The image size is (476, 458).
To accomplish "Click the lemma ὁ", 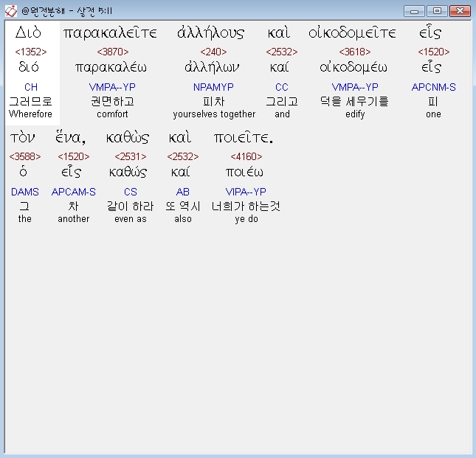I will click(23, 172).
